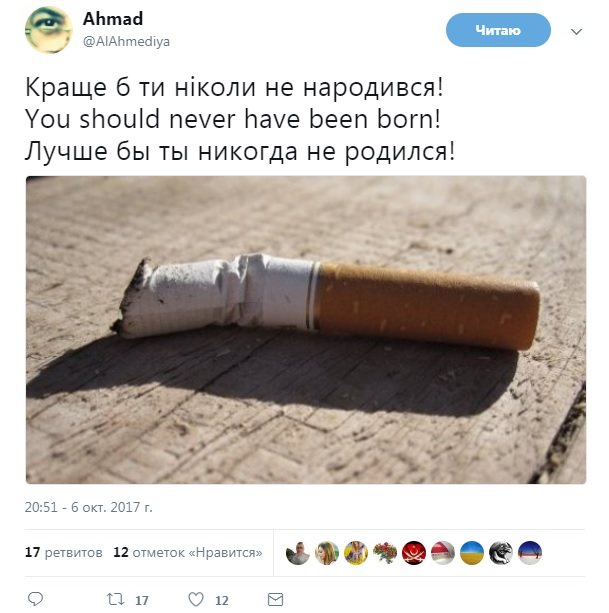Enlarge the cigarette butt photo

point(306,330)
